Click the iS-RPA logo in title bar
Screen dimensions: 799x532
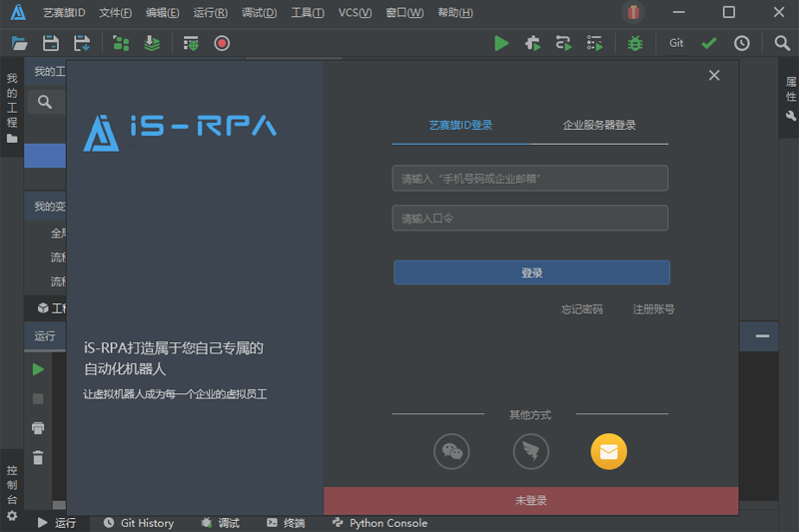[18, 12]
